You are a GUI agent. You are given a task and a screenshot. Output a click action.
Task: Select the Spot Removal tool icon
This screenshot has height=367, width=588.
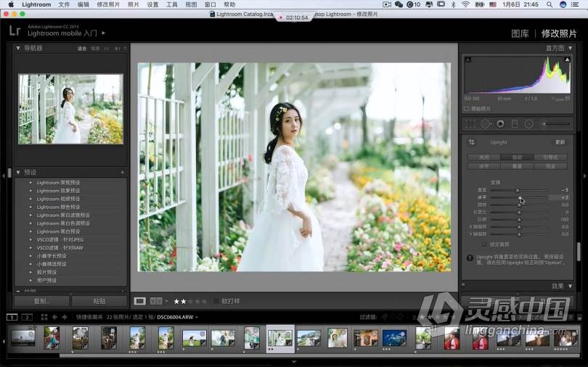pos(486,123)
